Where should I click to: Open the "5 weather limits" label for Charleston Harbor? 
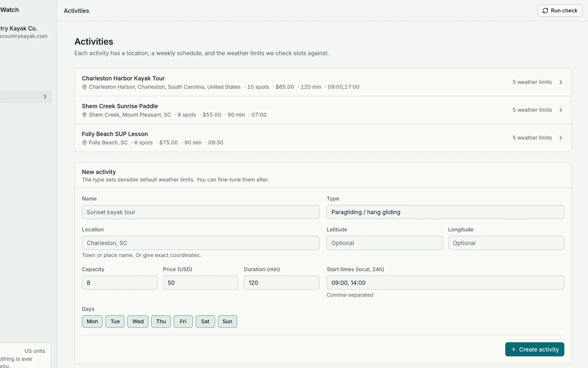click(532, 82)
